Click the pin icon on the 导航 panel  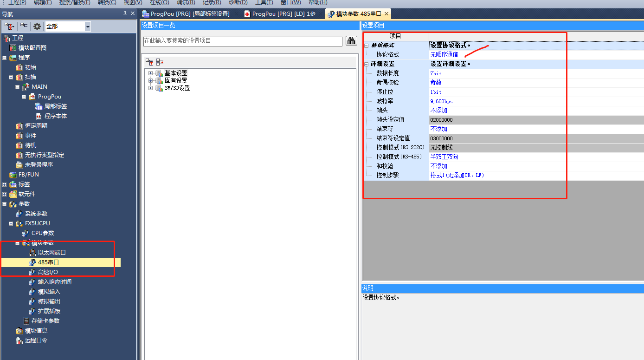(125, 14)
